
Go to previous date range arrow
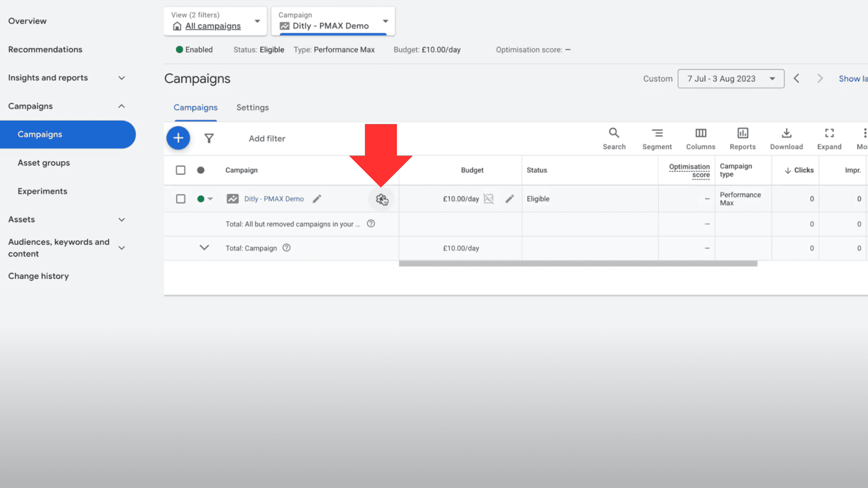(x=797, y=79)
